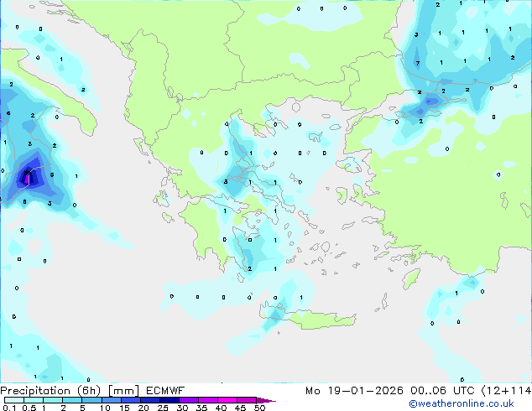Click the above-50 arrow tip of legend
532x411 pixels.
266,400
